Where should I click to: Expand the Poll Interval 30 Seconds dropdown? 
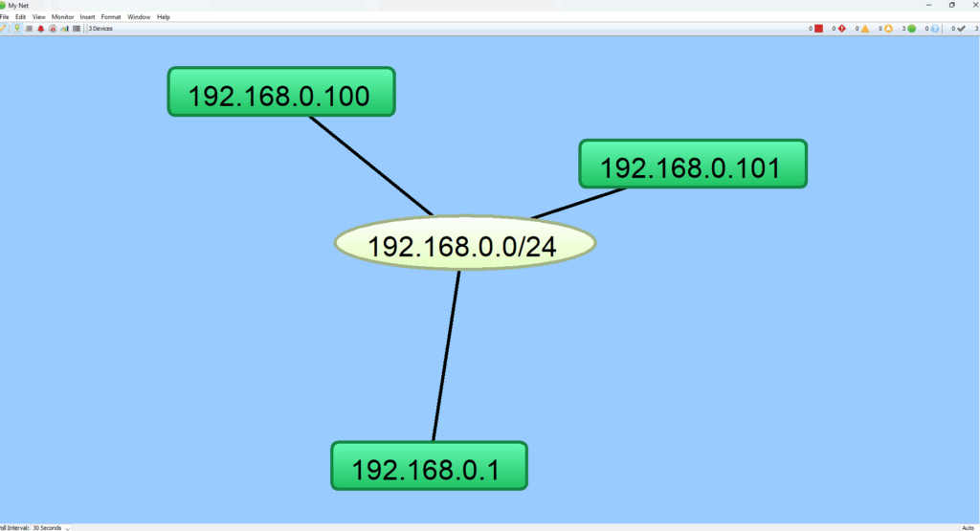pos(68,527)
